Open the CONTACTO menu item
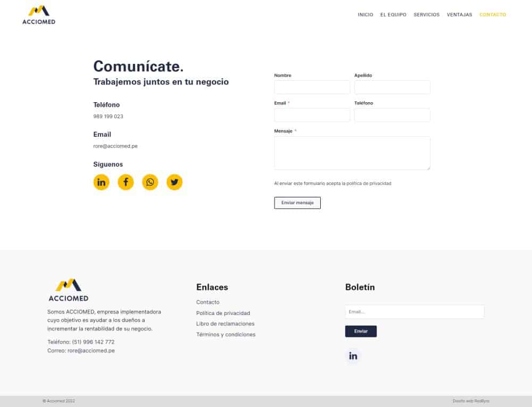The height and width of the screenshot is (407, 532). click(x=493, y=15)
